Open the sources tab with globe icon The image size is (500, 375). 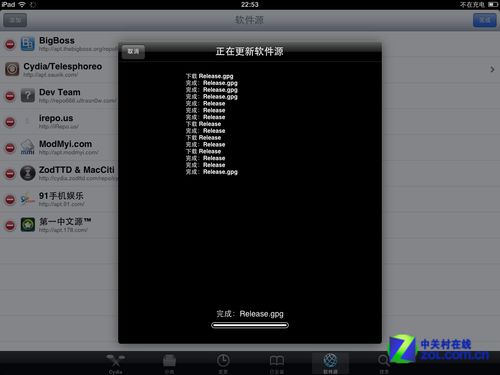click(x=330, y=363)
